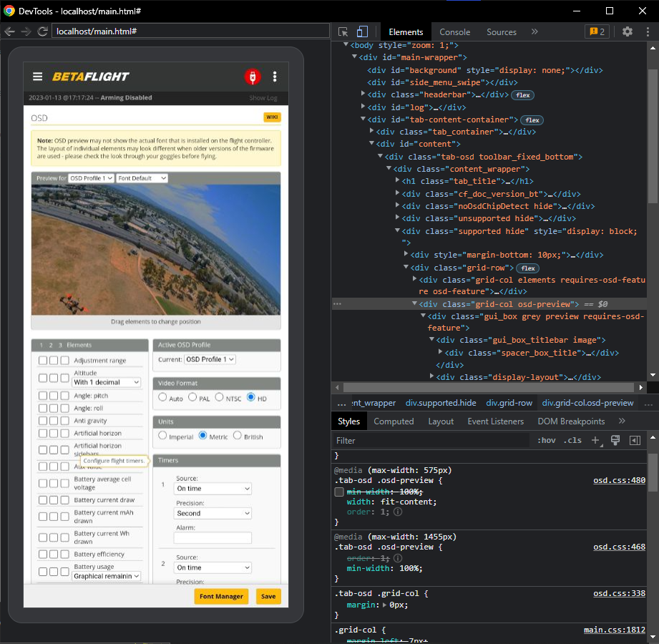This screenshot has height=644, width=659.
Task: Expand the div class headerbar node
Action: pyautogui.click(x=363, y=94)
